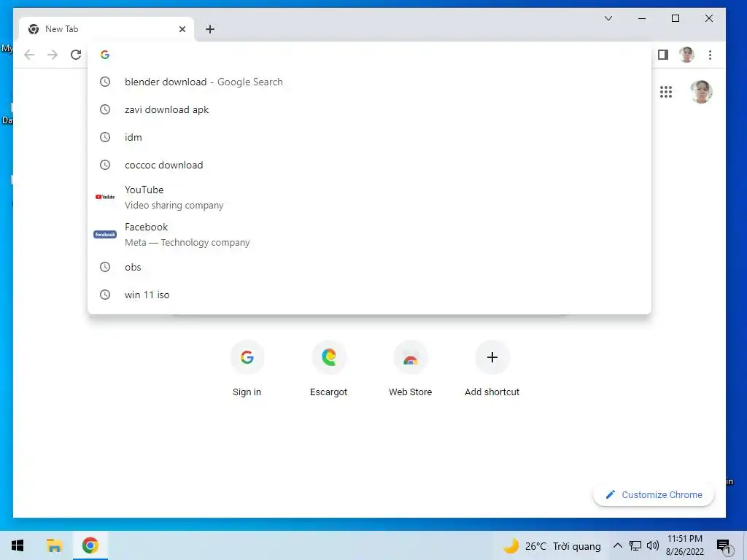Choose suggestion 'obs'

(x=369, y=267)
